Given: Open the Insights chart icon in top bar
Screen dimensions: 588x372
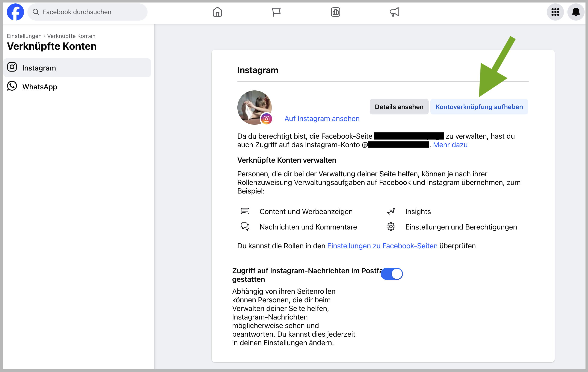Looking at the screenshot, I should pyautogui.click(x=336, y=12).
